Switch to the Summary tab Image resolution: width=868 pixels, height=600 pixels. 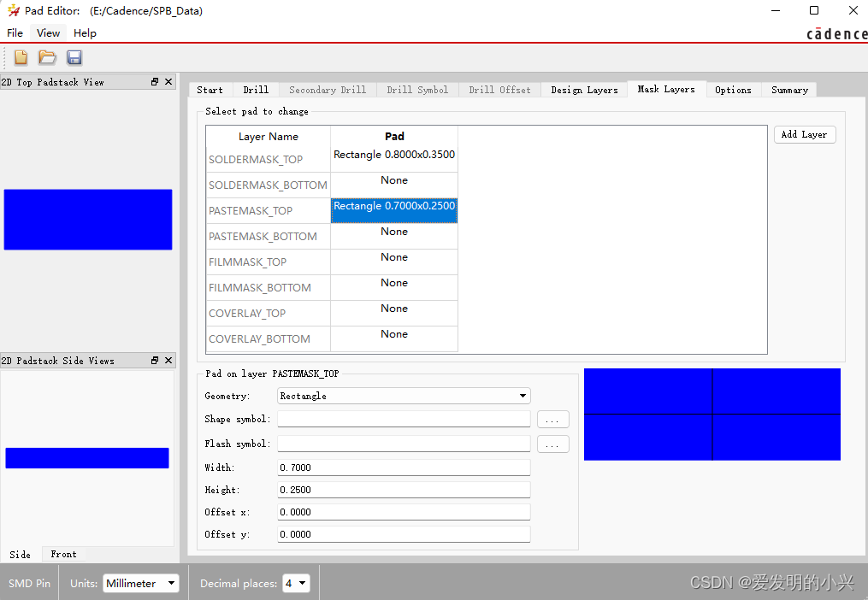coord(790,90)
